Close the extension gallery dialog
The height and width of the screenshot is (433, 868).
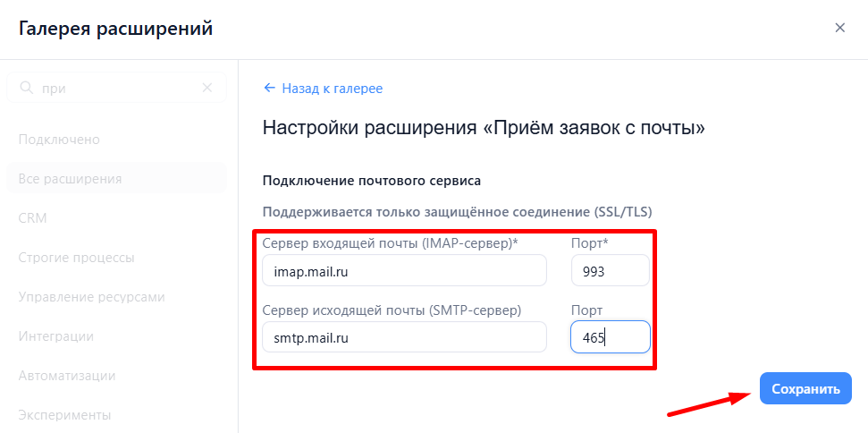pyautogui.click(x=839, y=28)
